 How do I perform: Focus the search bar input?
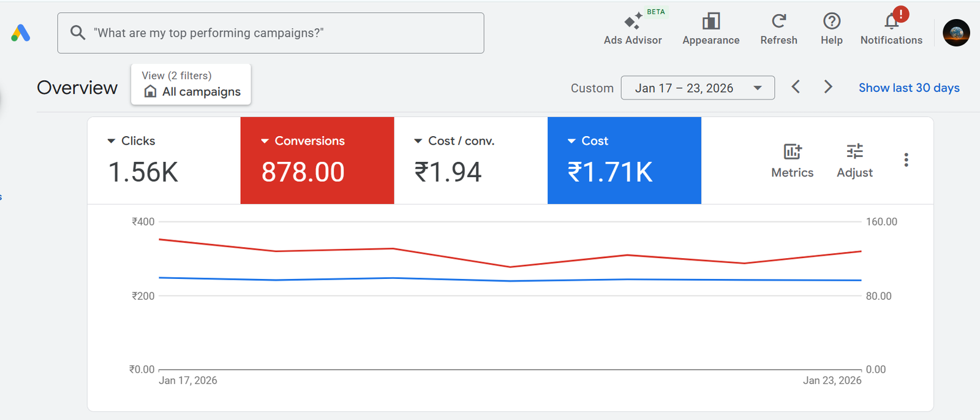click(282, 33)
